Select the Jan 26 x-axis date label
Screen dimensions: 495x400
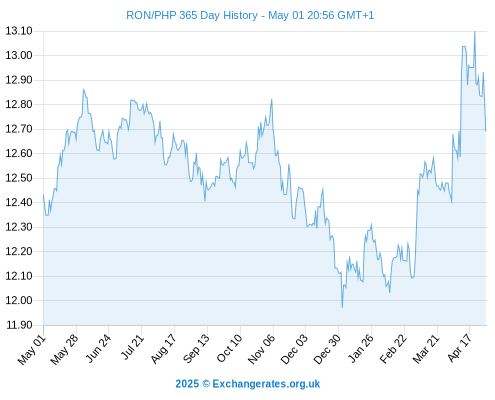click(361, 348)
